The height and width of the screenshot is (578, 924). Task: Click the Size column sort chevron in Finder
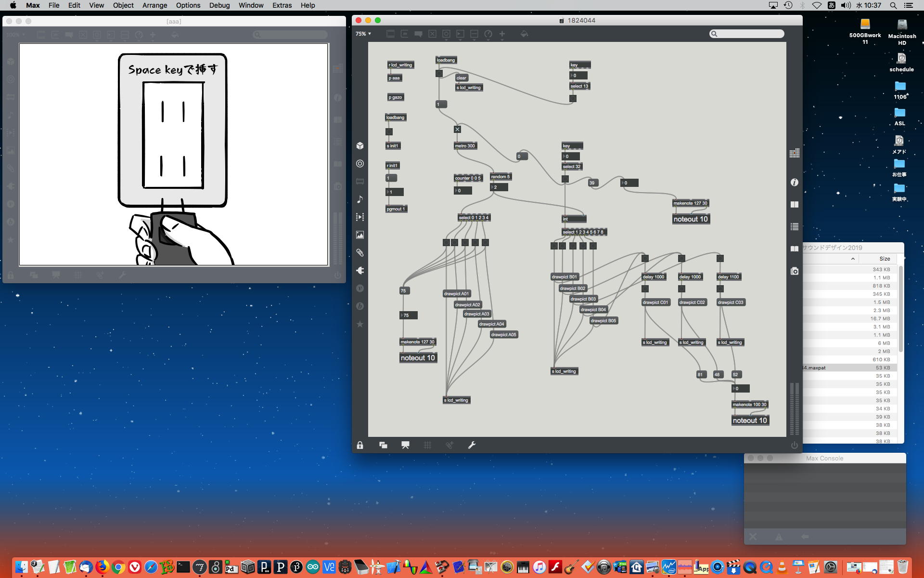coord(853,259)
